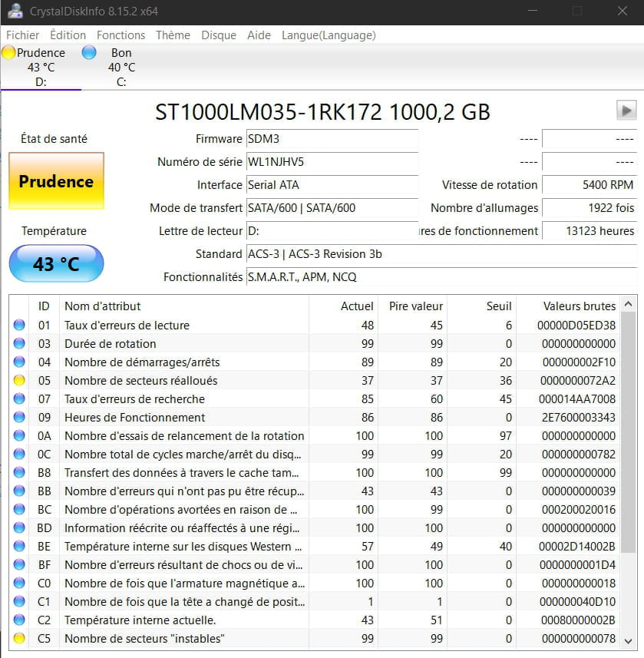Viewport: 644px width, 658px height.
Task: Click status orb for attribute 0A
Action: tap(19, 435)
